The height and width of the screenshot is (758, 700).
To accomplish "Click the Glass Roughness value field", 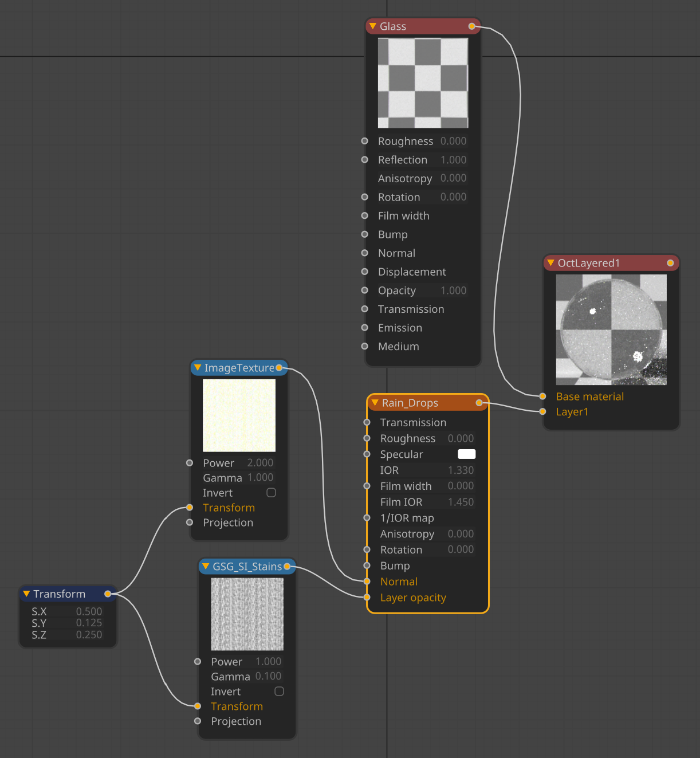I will (x=453, y=141).
